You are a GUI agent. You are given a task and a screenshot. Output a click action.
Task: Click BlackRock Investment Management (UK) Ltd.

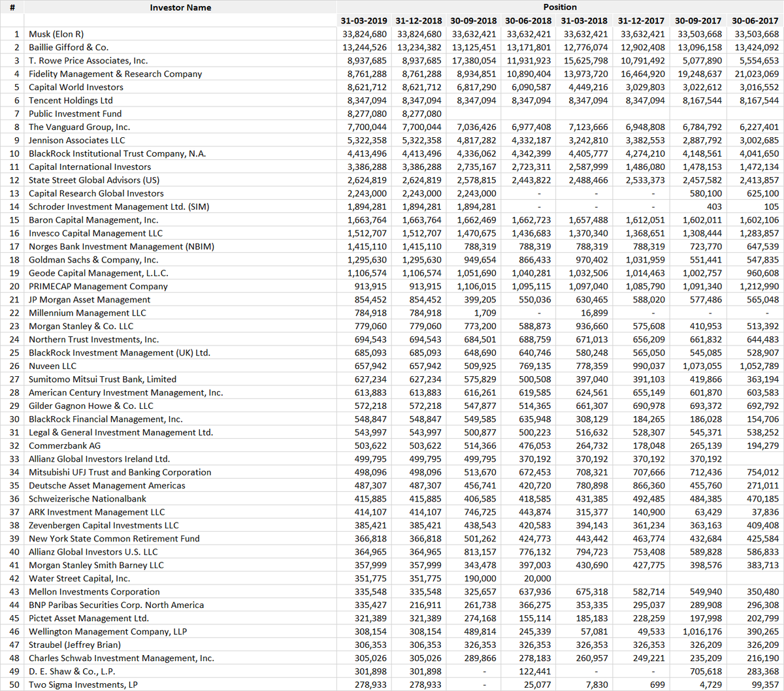pos(120,353)
